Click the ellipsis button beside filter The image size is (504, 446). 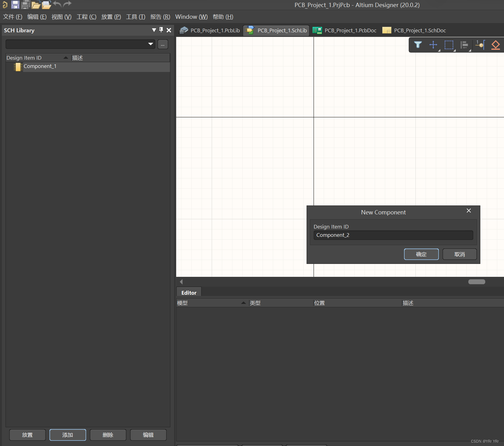[163, 44]
